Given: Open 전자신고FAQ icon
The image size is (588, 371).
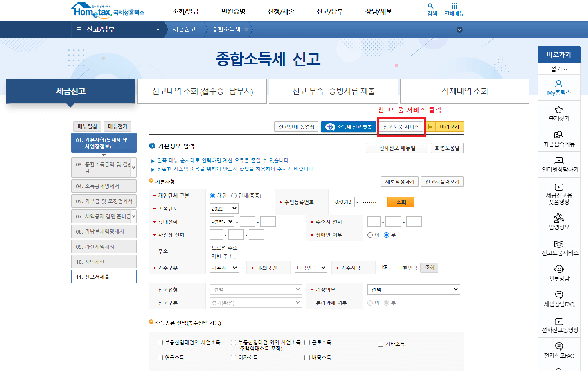Looking at the screenshot, I should [559, 346].
